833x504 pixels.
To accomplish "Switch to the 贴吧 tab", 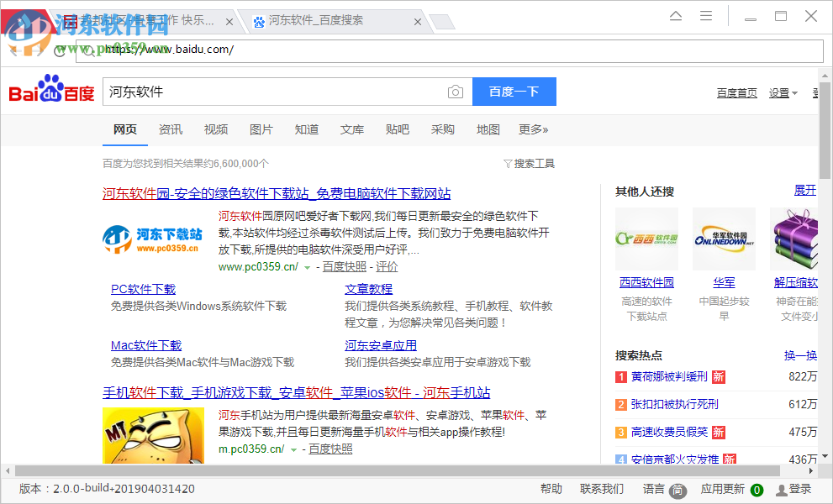I will [x=398, y=129].
